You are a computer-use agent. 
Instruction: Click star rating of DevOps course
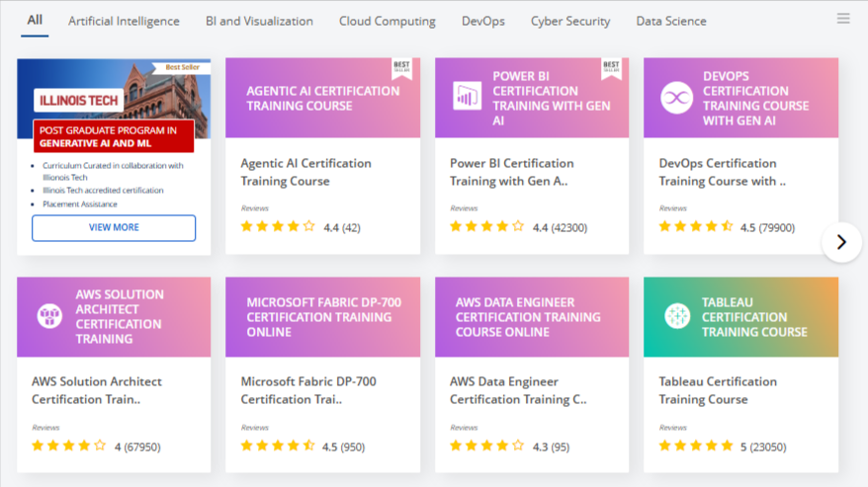[x=696, y=226]
